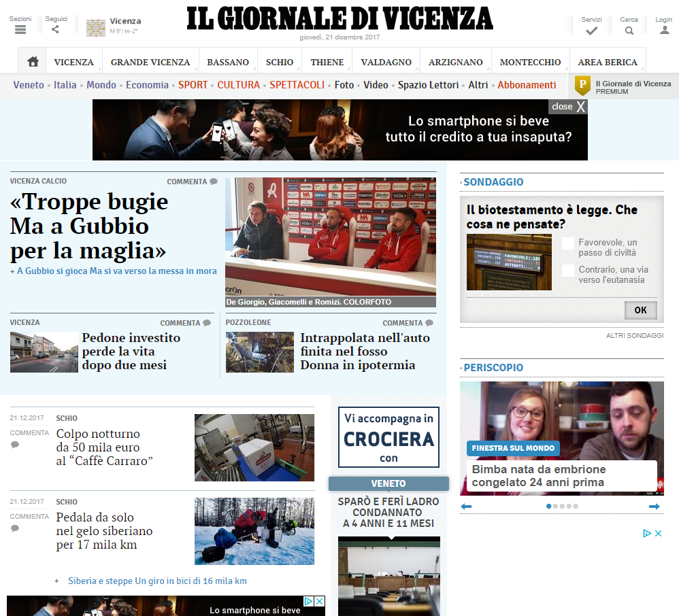Screen dimensions: 679x616
Task: Click comment bubble under Caffè Carraro story
Action: click(x=15, y=445)
